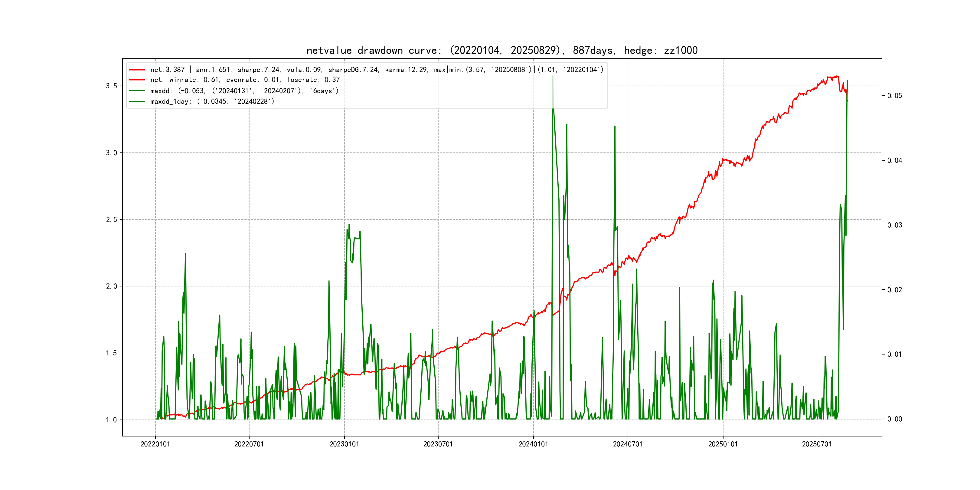Click the 0.05 right y-axis tick label

click(x=894, y=96)
